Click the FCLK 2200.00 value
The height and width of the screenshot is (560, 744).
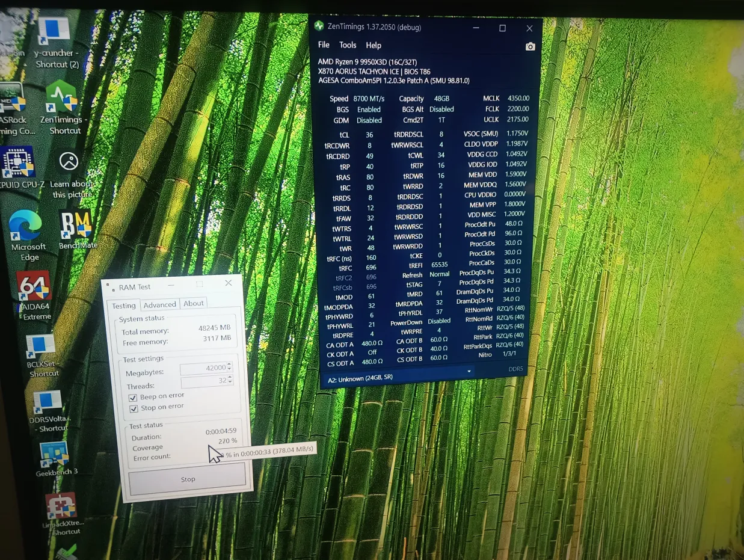point(518,109)
